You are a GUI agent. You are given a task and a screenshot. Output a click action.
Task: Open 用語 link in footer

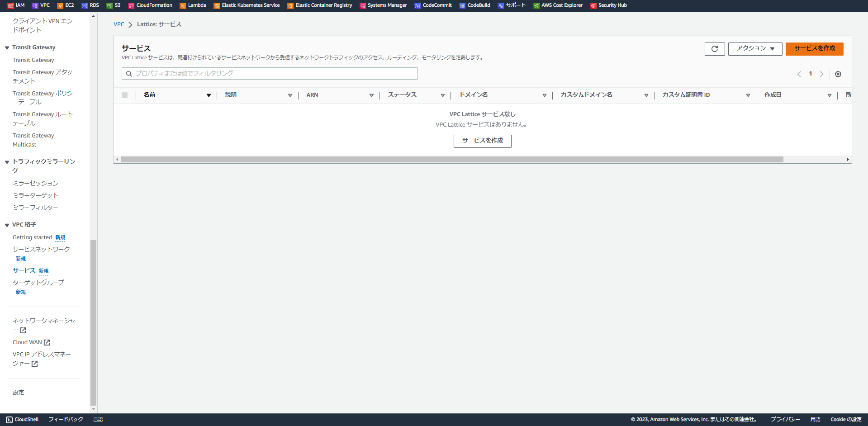pyautogui.click(x=816, y=420)
